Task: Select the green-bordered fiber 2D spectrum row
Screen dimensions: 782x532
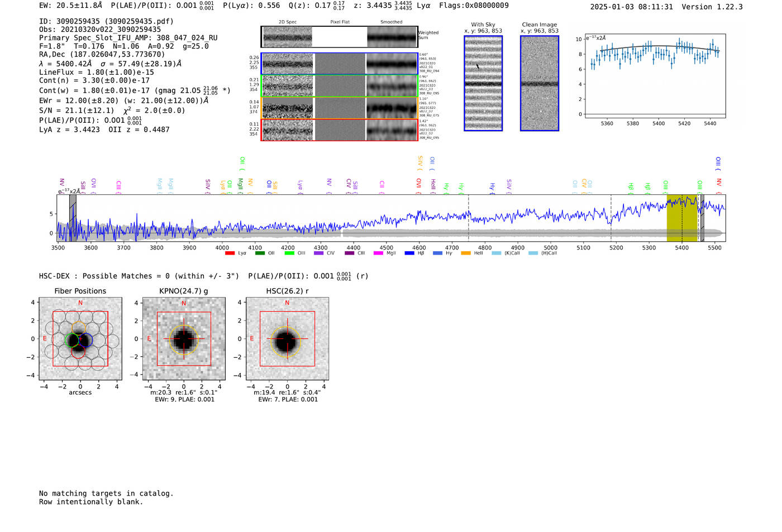Action: pyautogui.click(x=340, y=86)
